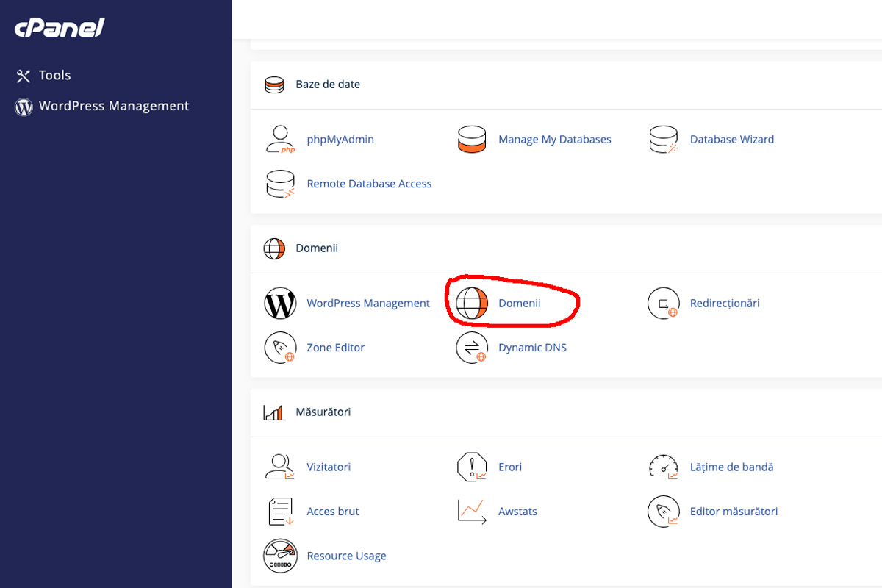Open the Zone Editor link
The height and width of the screenshot is (588, 882).
point(336,348)
